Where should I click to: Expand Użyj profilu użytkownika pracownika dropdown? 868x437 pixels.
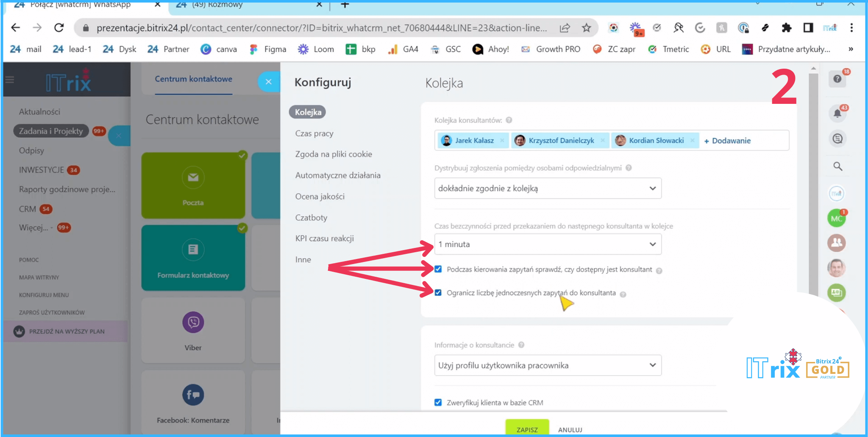pos(548,365)
